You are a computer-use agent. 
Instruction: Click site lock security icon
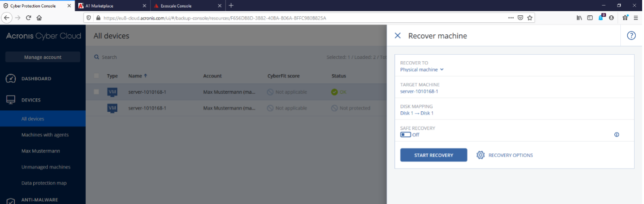[x=98, y=18]
